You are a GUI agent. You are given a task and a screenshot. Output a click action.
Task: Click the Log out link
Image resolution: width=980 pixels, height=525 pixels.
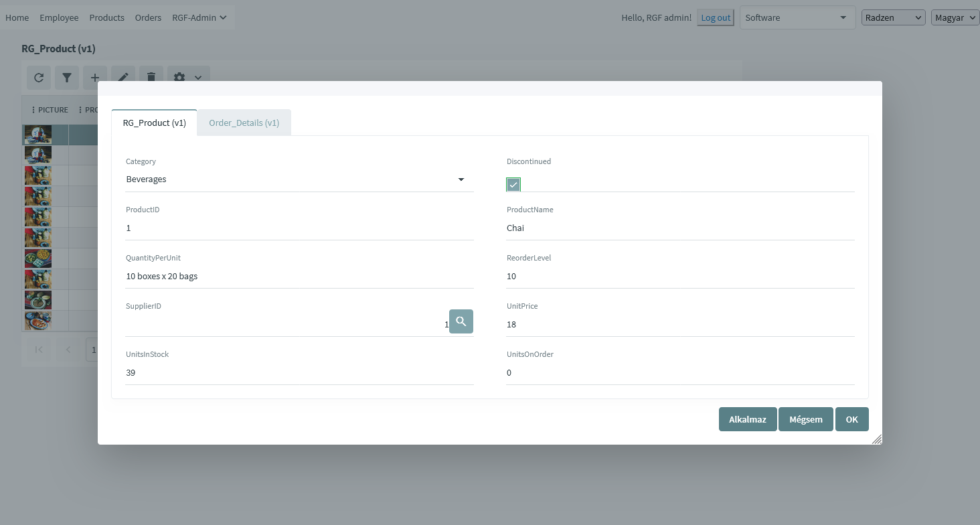[x=716, y=18]
